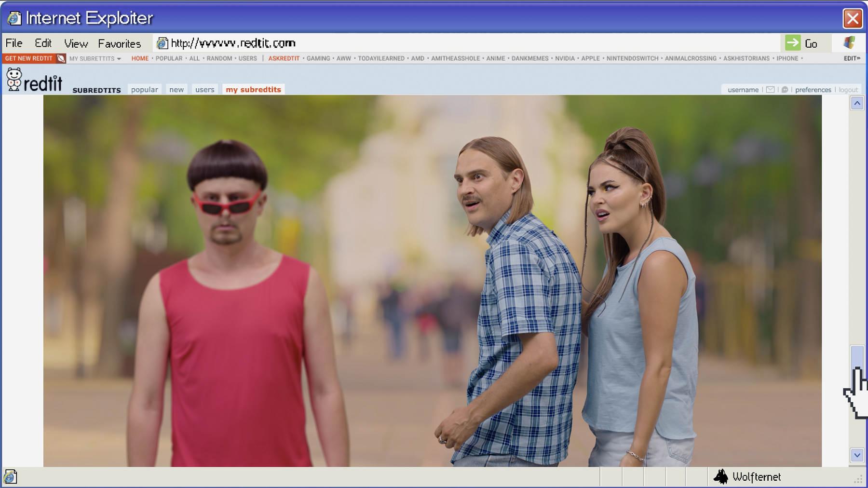This screenshot has width=868, height=488.
Task: Switch to the popular tab
Action: 144,90
